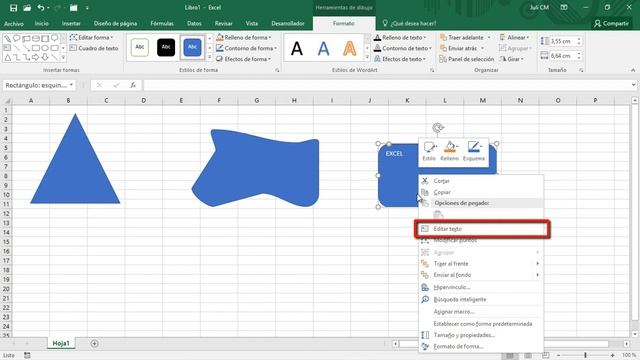The height and width of the screenshot is (360, 640).
Task: Click Estilo in the mini toolbar
Action: pyautogui.click(x=429, y=151)
